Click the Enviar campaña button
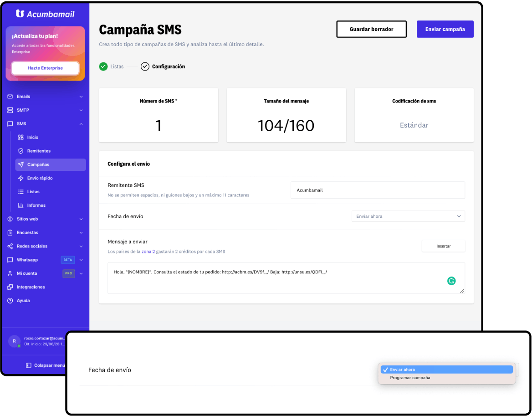Image resolution: width=532 pixels, height=416 pixels. [x=445, y=29]
